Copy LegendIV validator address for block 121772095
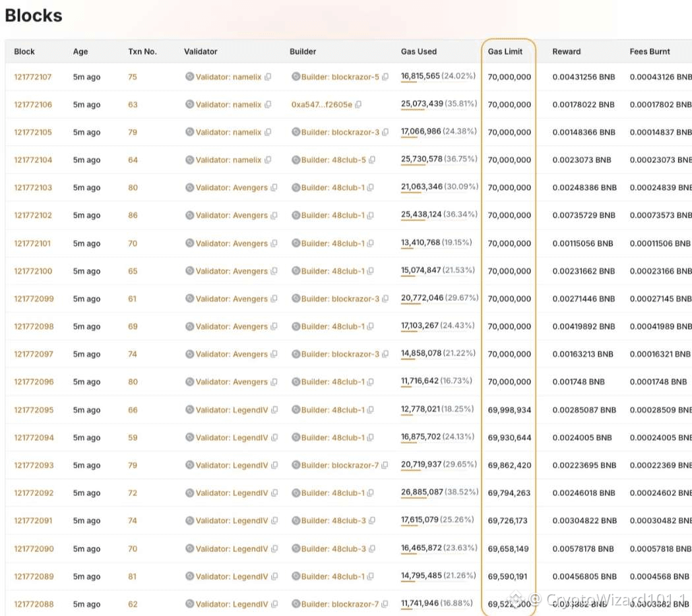The height and width of the screenshot is (616, 692). coord(274,410)
